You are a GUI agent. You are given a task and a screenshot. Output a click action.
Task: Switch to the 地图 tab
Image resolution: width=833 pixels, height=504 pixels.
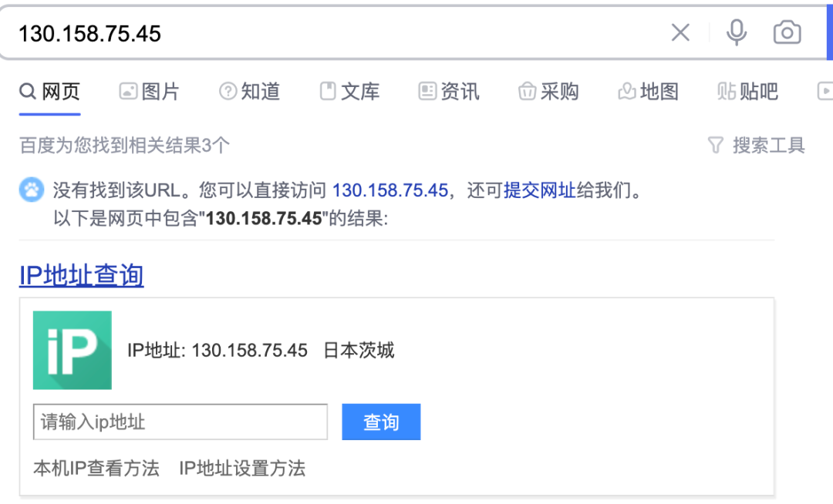coord(648,91)
